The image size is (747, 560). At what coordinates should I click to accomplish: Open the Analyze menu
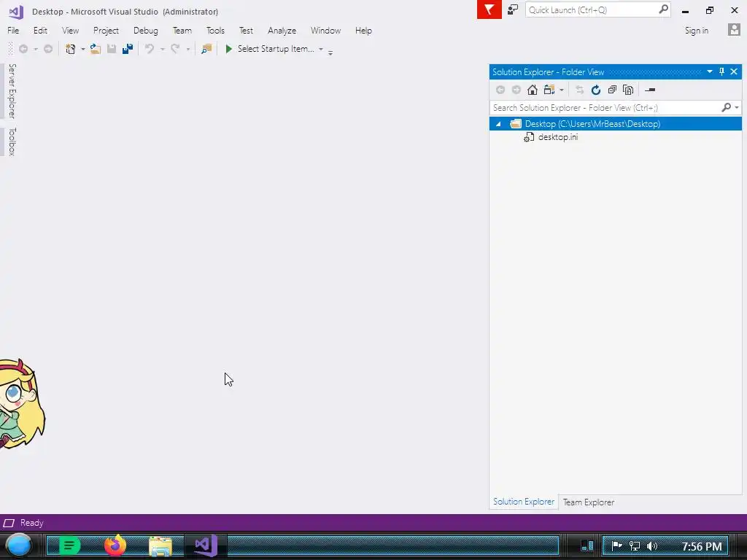282,31
